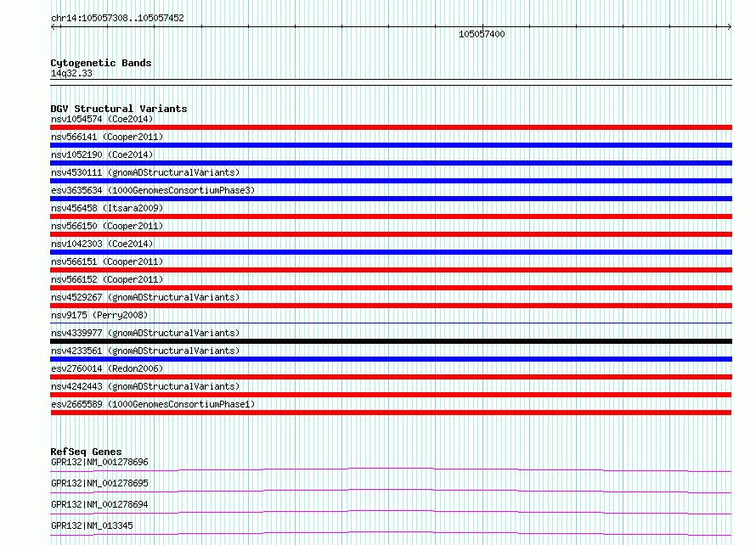Viewport: 756px width, 545px height.
Task: Click the nsv4339977 gnomAD variant label
Action: coord(145,333)
